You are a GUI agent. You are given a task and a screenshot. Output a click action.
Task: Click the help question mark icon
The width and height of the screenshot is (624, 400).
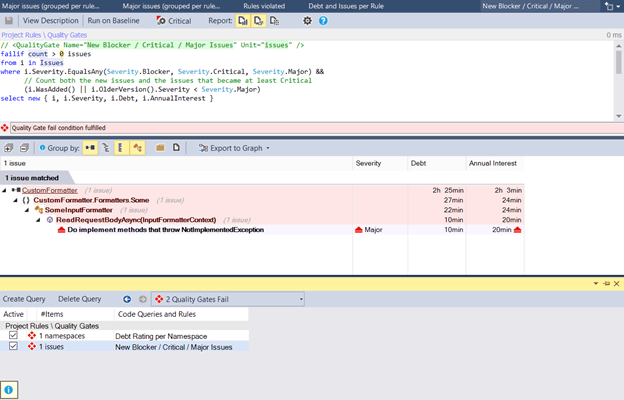pyautogui.click(x=321, y=20)
